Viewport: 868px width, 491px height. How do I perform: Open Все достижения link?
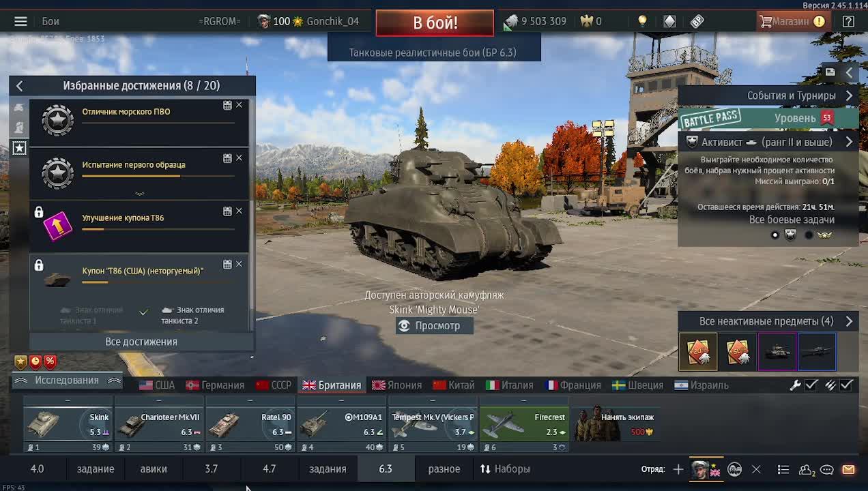click(x=141, y=342)
